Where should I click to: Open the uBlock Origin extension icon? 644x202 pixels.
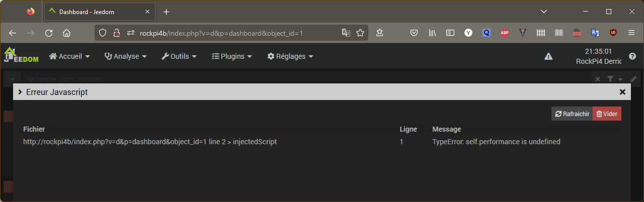pos(613,33)
